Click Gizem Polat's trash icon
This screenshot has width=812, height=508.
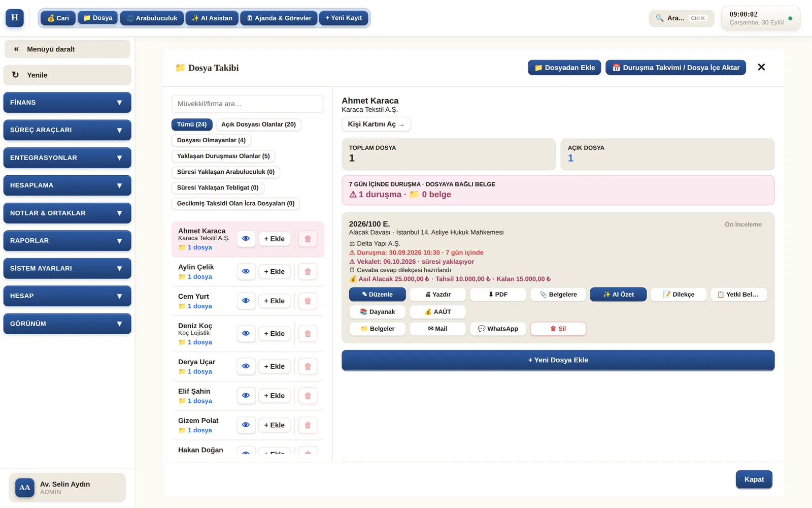pyautogui.click(x=308, y=425)
